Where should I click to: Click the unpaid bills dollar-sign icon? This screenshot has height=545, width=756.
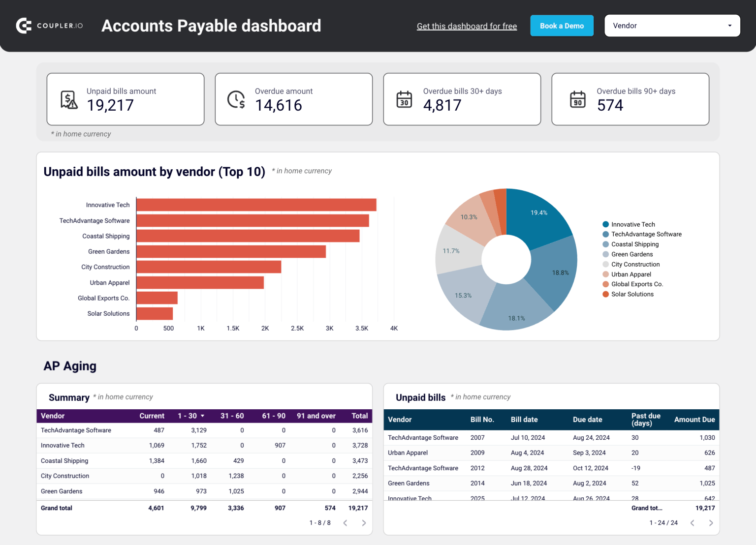(x=68, y=99)
